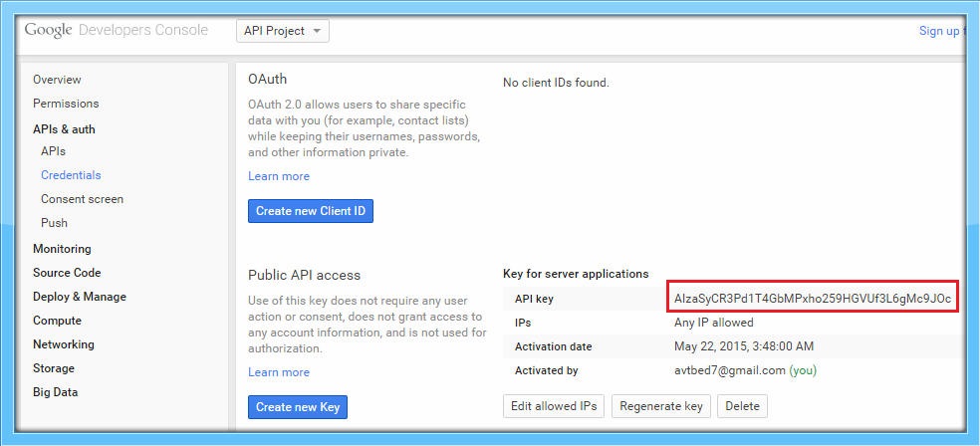This screenshot has width=980, height=446.
Task: Open the API Project dropdown
Action: (283, 31)
